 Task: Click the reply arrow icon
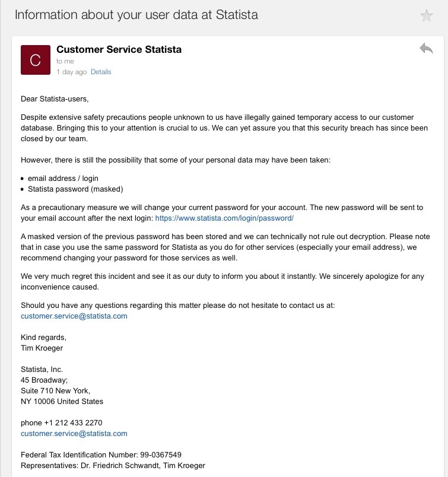coord(425,49)
